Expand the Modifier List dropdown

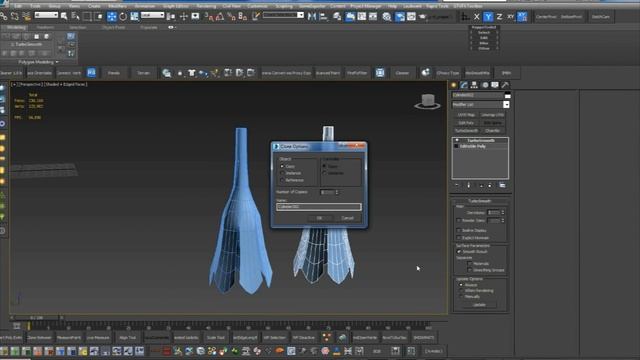point(506,104)
